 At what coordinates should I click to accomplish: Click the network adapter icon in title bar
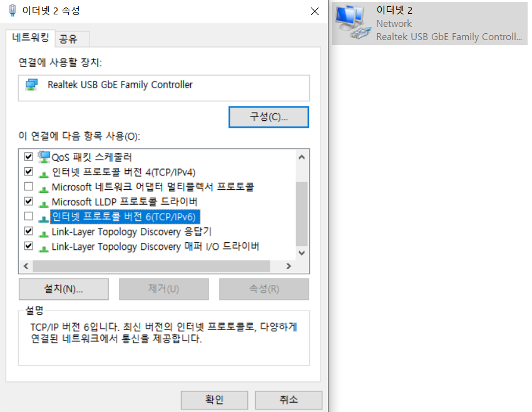(x=13, y=11)
